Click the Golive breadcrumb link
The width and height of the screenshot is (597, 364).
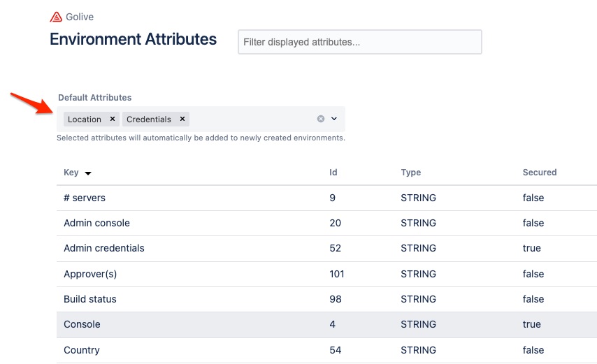coord(80,17)
